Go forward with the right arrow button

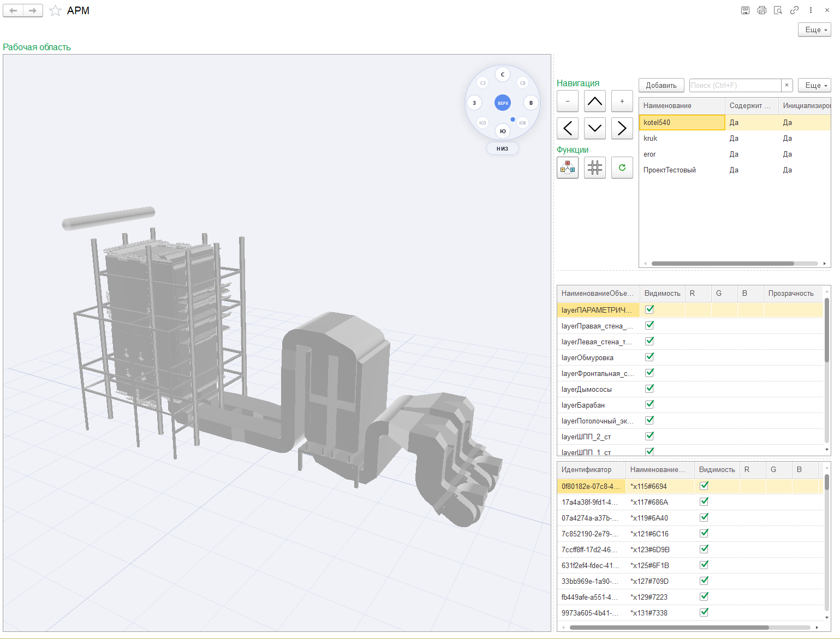point(33,10)
